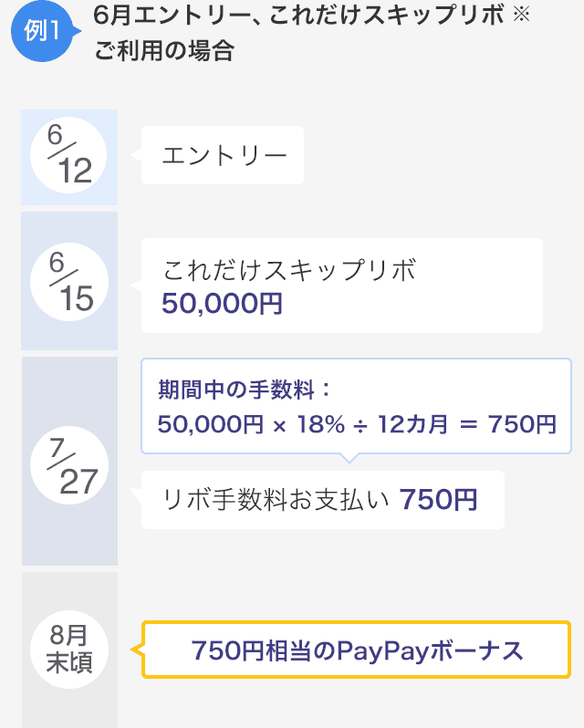584x728 pixels.
Task: Click the ご利用の場合 heading line
Action: [164, 50]
